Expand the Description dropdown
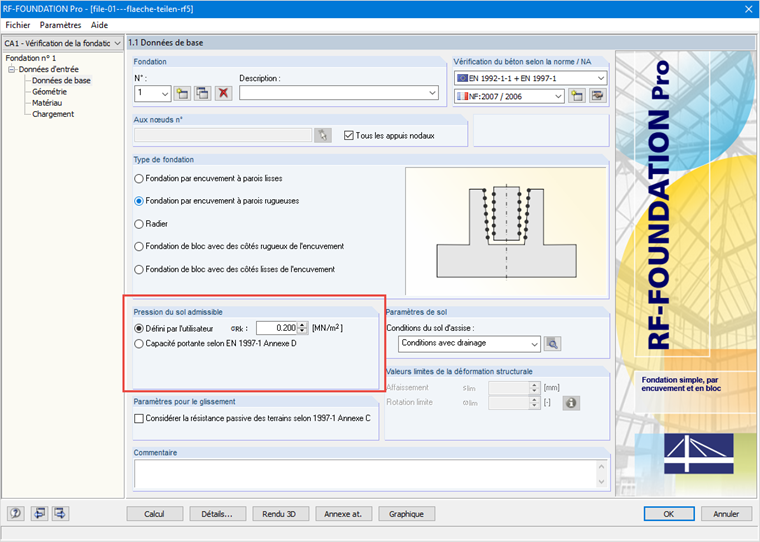Image resolution: width=760 pixels, height=542 pixels. click(x=432, y=93)
